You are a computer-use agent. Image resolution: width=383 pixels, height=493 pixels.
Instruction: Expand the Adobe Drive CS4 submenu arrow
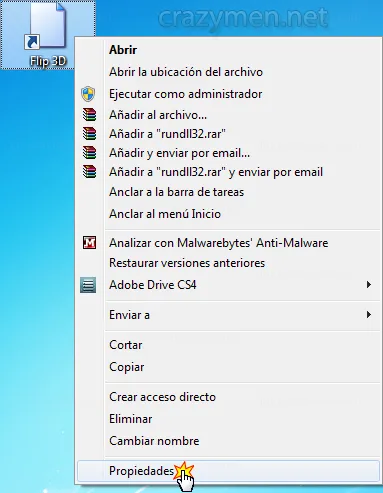point(369,285)
